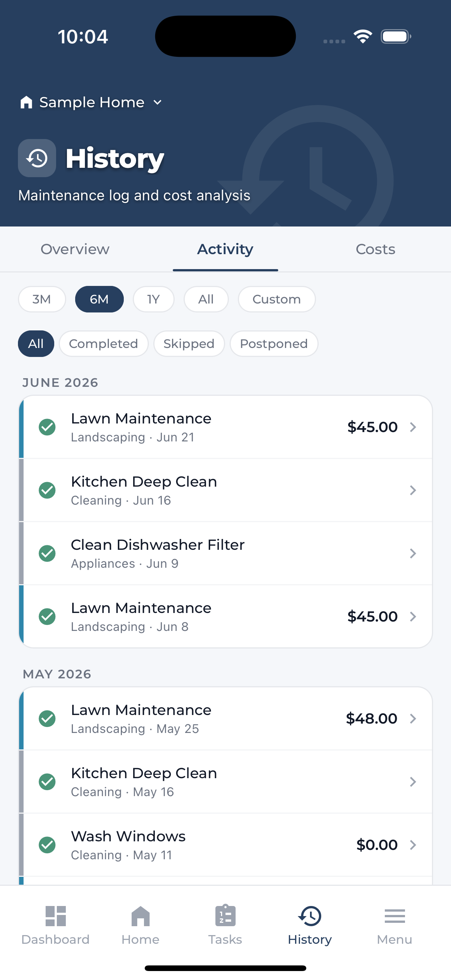Image resolution: width=451 pixels, height=980 pixels.
Task: Open the Menu hamburger icon
Action: point(395,916)
